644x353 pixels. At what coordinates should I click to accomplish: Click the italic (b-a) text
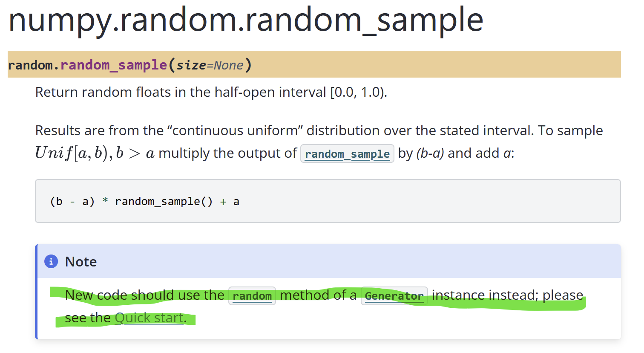(x=430, y=153)
